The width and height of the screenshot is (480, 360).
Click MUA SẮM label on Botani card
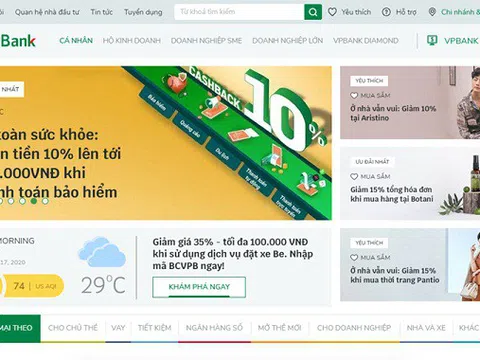375,177
